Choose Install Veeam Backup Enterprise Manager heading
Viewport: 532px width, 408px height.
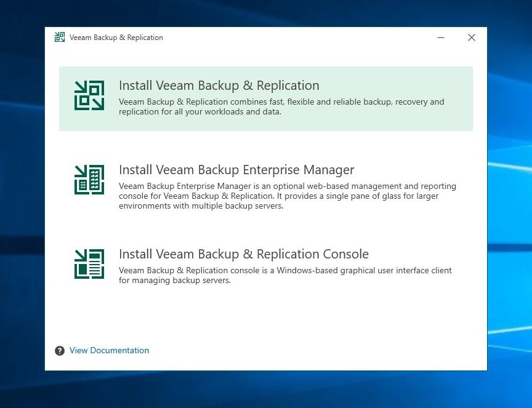pos(236,170)
